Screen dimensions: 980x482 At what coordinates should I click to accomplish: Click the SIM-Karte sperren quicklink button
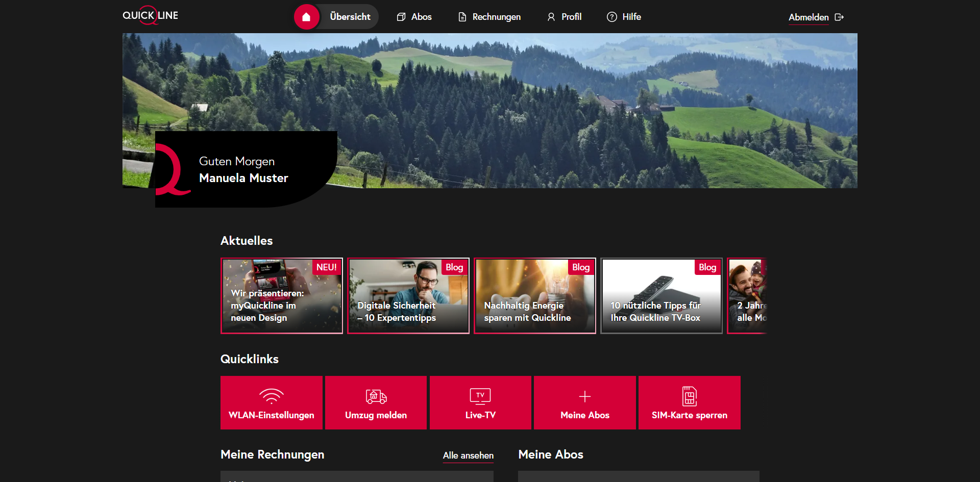pos(690,402)
